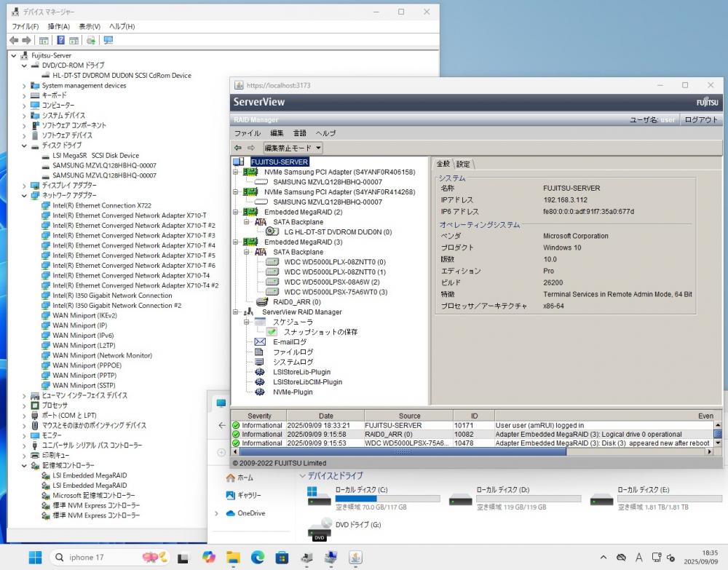
Task: Open Microsoft Store from the taskbar
Action: tap(282, 557)
